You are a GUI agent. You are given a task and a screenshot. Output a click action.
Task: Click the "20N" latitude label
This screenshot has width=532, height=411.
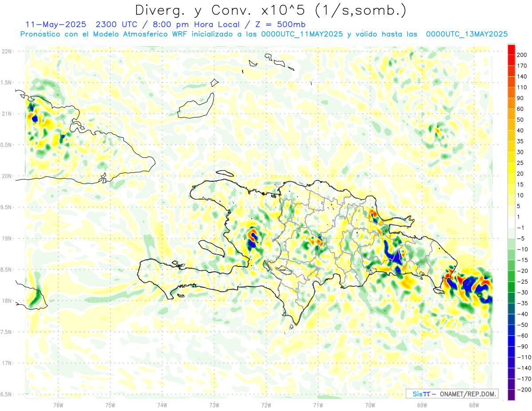tap(7, 176)
